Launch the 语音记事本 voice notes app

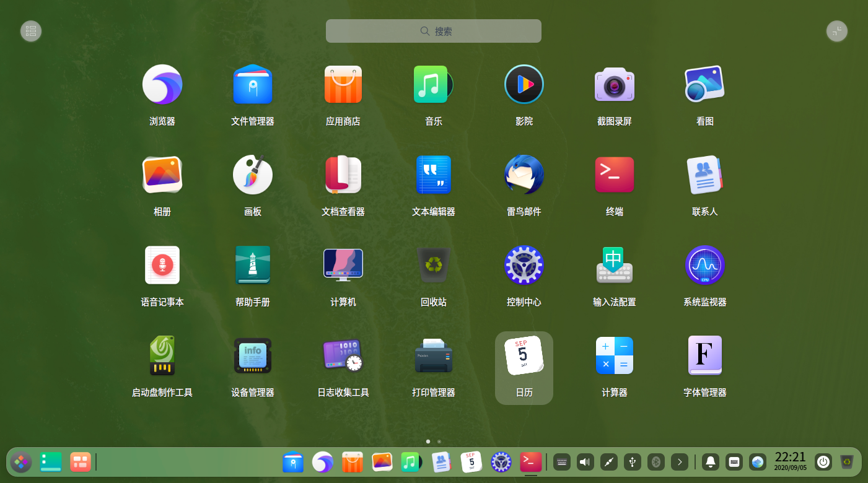tap(162, 266)
